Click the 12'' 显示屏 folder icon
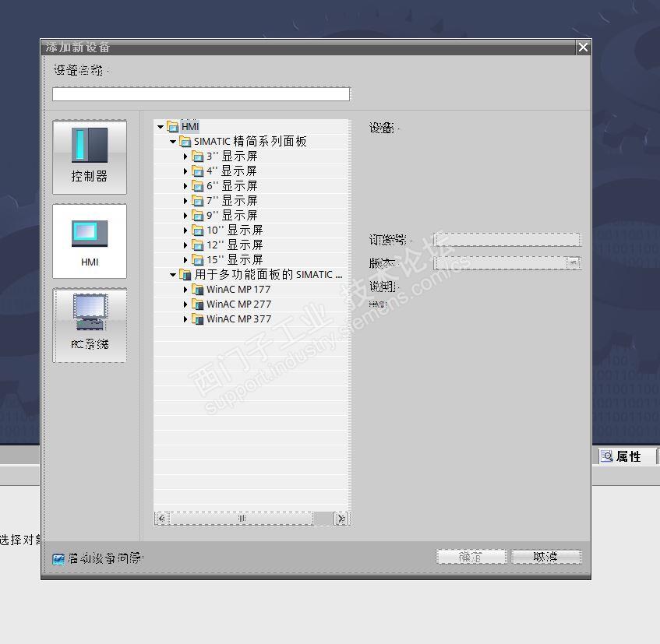 (x=197, y=245)
